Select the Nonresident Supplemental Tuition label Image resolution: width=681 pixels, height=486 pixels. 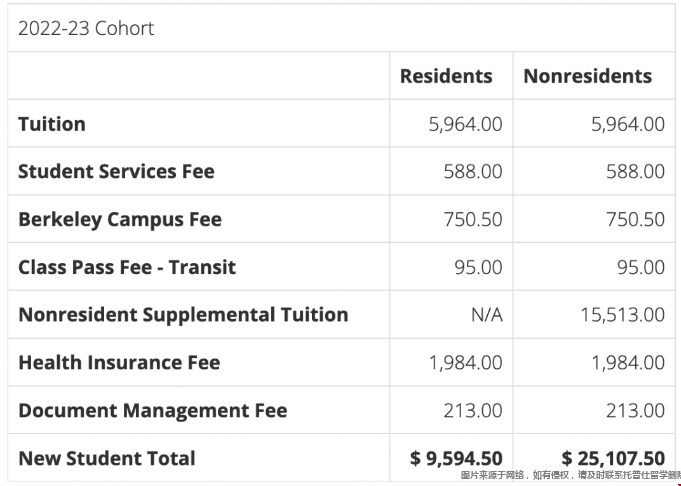coord(183,315)
